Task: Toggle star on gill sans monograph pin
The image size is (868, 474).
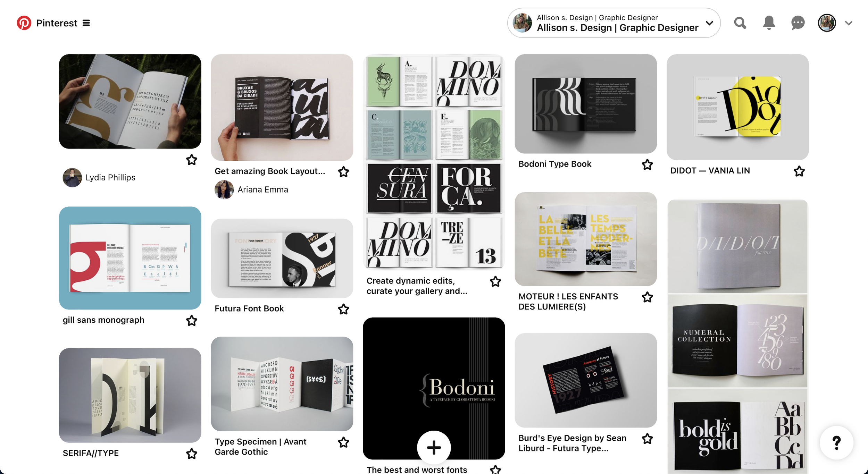Action: [191, 320]
